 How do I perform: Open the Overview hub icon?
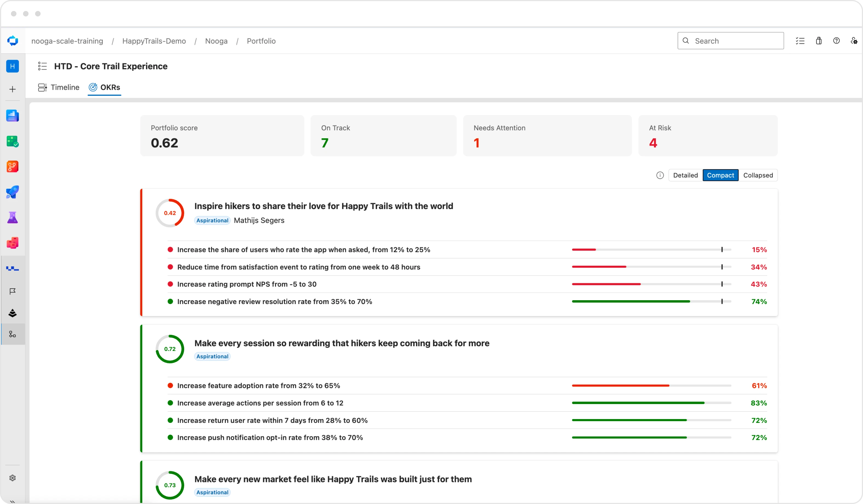click(x=13, y=116)
